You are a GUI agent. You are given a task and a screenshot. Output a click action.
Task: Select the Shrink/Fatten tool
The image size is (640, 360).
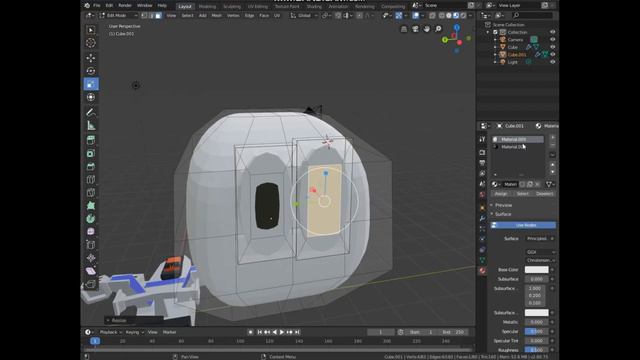tap(91, 258)
